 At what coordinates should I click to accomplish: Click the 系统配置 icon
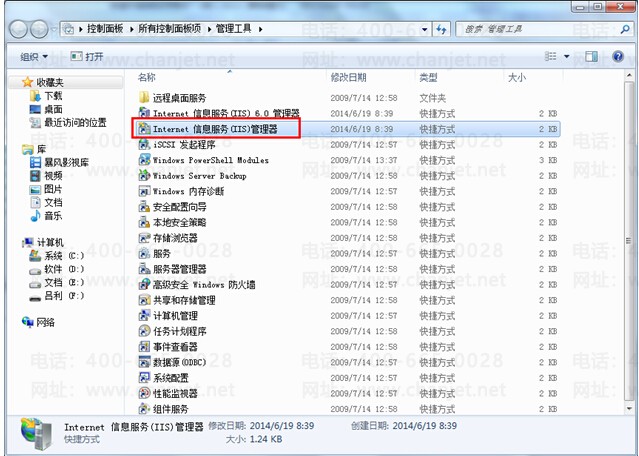click(x=144, y=377)
